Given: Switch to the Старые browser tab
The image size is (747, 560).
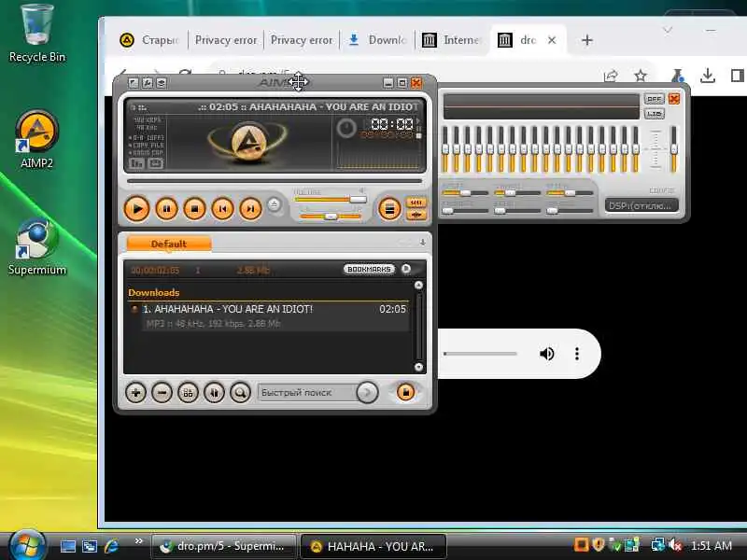Looking at the screenshot, I should (x=151, y=40).
